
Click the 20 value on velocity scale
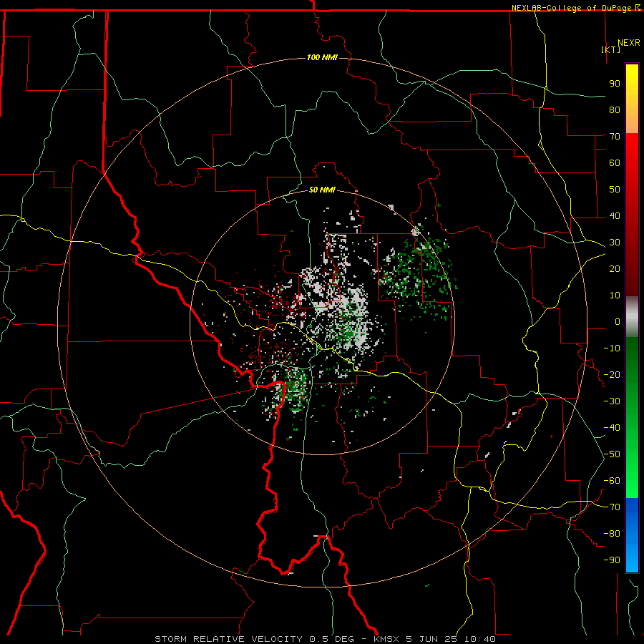click(x=615, y=269)
